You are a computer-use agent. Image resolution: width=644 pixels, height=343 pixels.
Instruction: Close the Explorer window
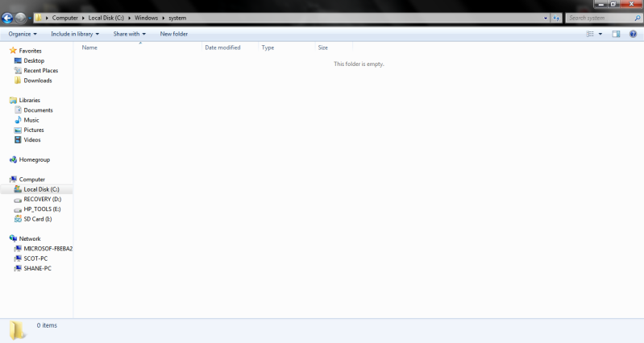(x=631, y=4)
